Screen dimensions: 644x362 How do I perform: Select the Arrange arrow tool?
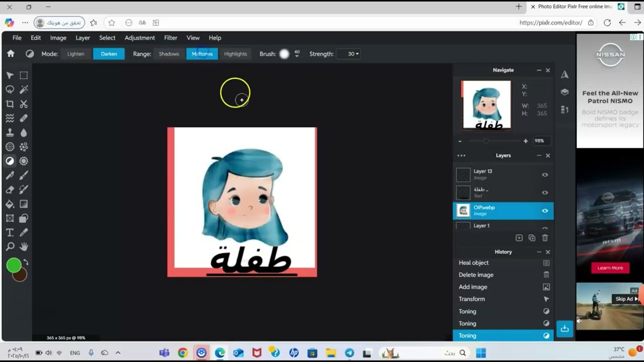coord(10,75)
